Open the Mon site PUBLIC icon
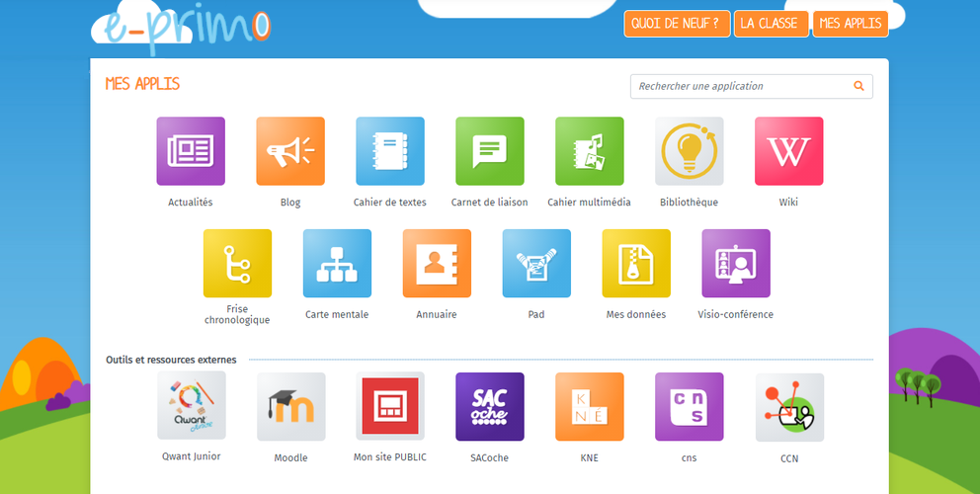This screenshot has height=494, width=980. coord(390,406)
